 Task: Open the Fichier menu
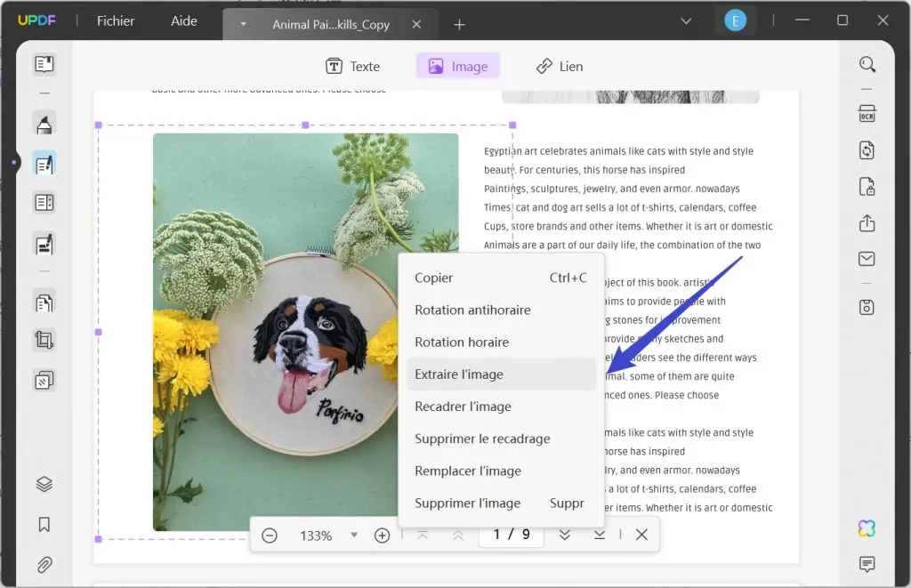[x=116, y=21]
